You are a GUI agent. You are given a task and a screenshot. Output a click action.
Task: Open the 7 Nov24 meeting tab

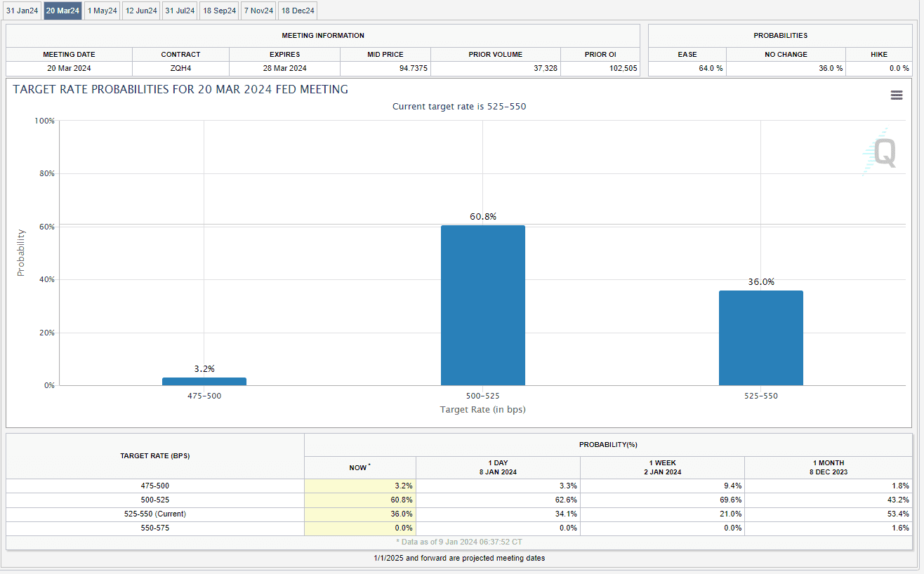(258, 11)
